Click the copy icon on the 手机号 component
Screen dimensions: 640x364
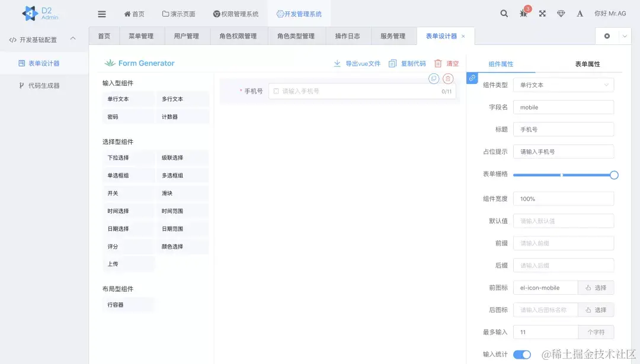tap(434, 78)
